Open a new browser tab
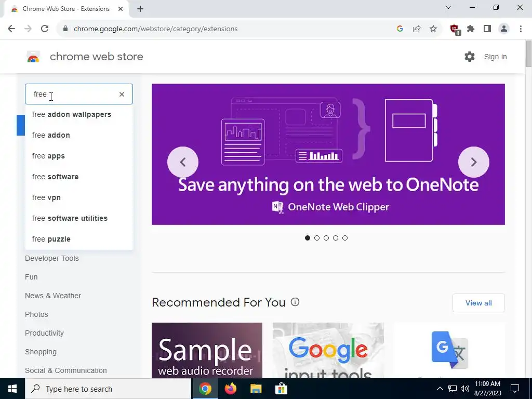Image resolution: width=532 pixels, height=399 pixels. [x=140, y=9]
